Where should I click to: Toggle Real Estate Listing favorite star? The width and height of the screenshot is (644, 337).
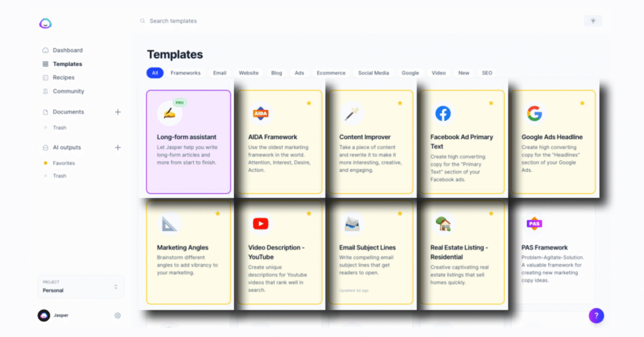coord(491,213)
